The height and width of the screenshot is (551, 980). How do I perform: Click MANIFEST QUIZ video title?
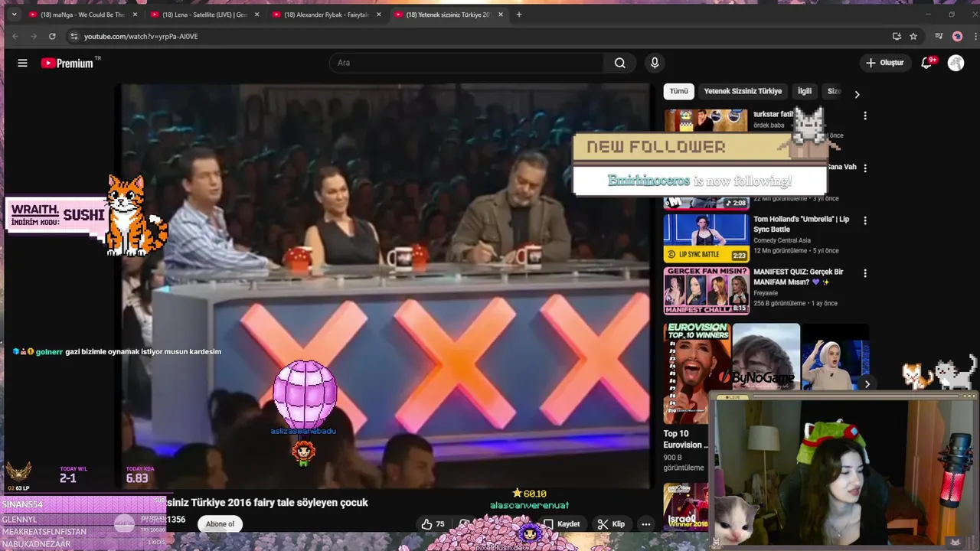point(798,276)
